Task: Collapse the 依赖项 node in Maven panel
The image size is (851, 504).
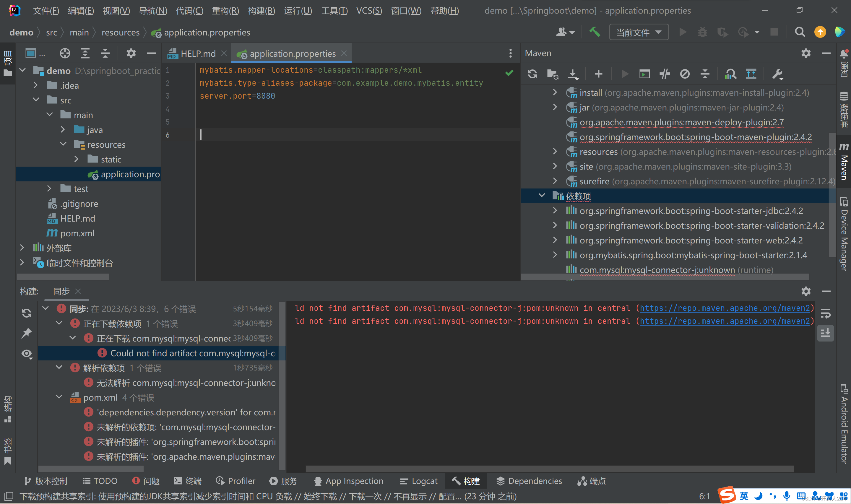Action: click(x=542, y=196)
